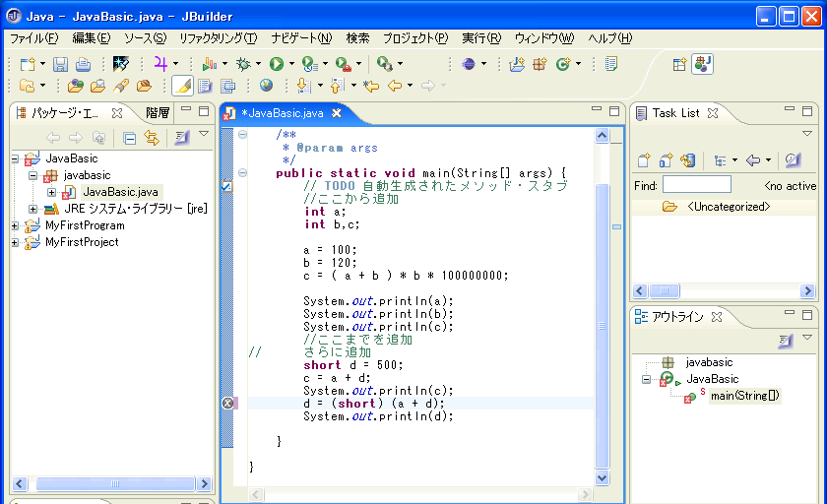Select main(String[]) in the outline
Viewport: 827px width, 504px height.
click(x=744, y=396)
